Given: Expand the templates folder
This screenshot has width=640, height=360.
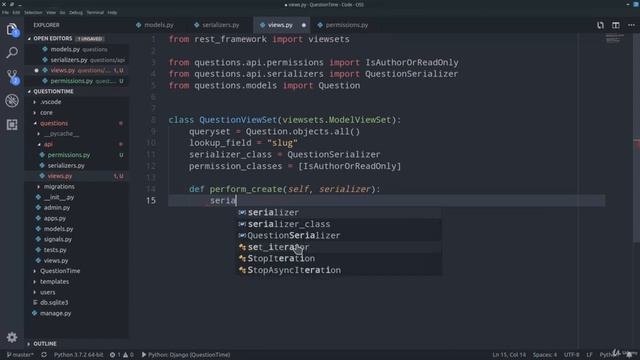Looking at the screenshot, I should [54, 282].
